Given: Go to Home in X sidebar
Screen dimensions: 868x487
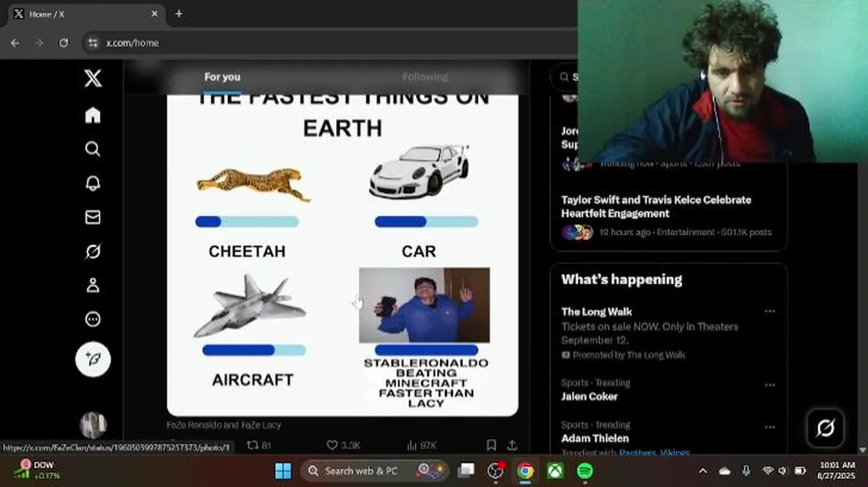Looking at the screenshot, I should (x=93, y=115).
